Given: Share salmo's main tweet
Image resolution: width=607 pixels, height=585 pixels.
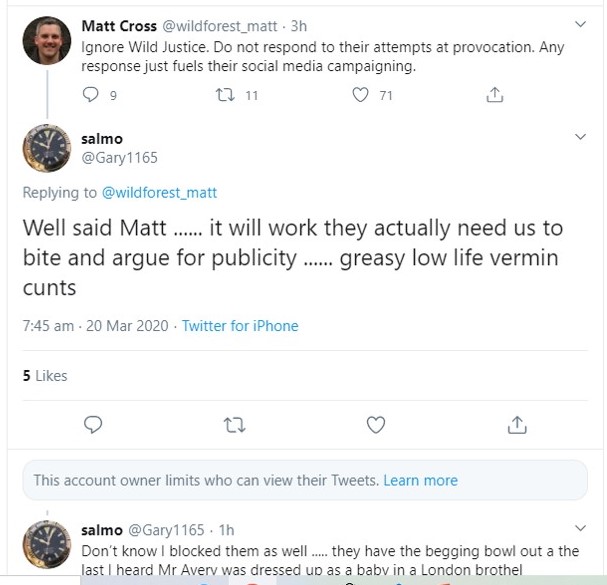Looking at the screenshot, I should 517,425.
